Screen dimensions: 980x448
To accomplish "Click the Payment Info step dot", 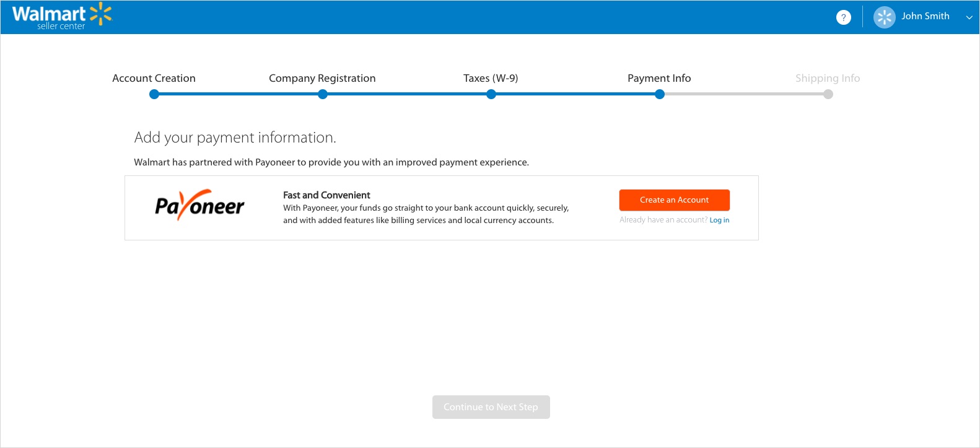I will point(660,94).
